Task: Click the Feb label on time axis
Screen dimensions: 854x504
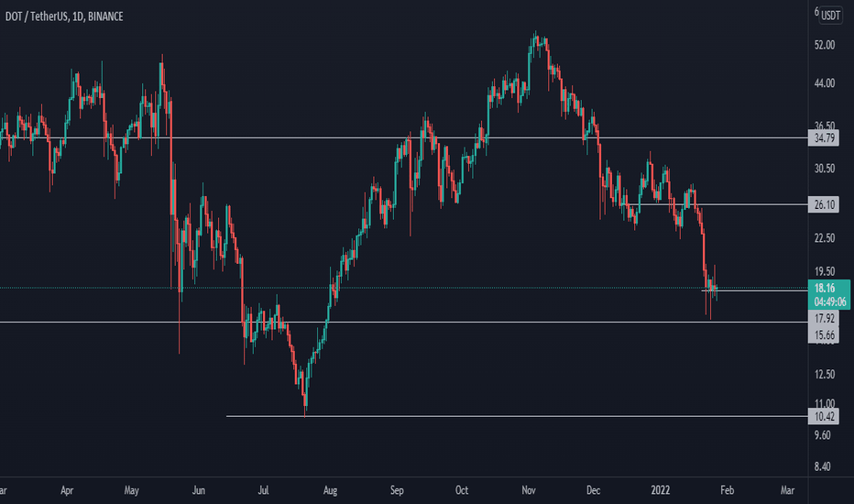Action: pyautogui.click(x=728, y=490)
